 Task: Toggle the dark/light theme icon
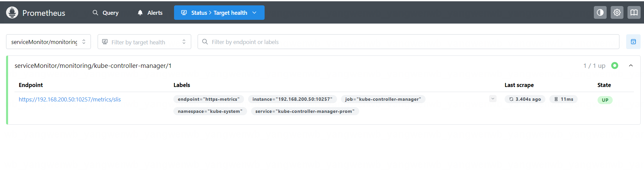click(600, 13)
